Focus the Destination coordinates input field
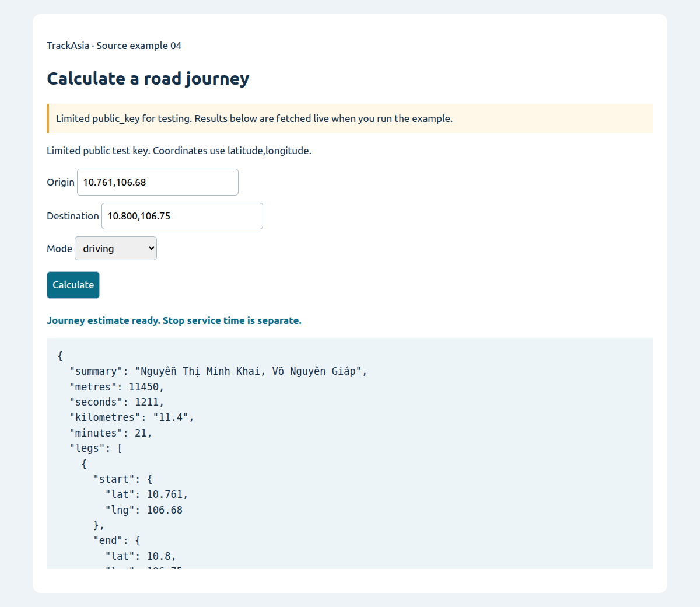The image size is (700, 607). pyautogui.click(x=182, y=216)
